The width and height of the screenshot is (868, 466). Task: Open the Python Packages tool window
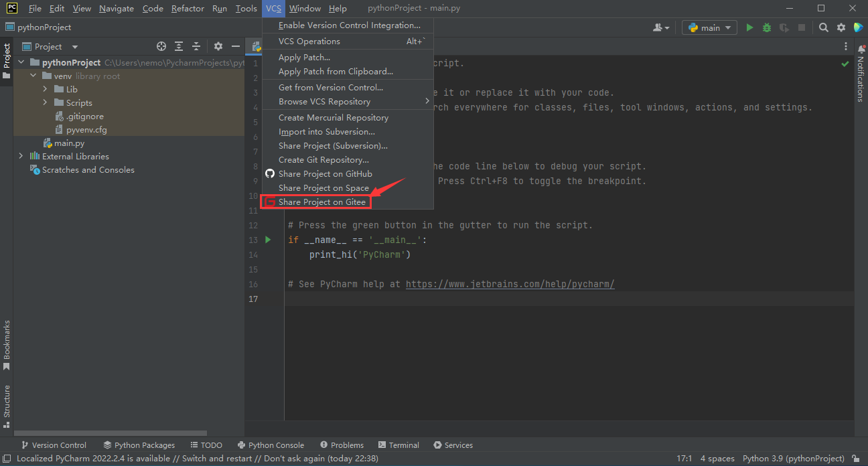[x=139, y=445]
